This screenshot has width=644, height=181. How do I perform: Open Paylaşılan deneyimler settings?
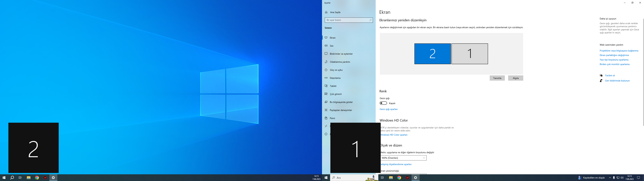348,110
